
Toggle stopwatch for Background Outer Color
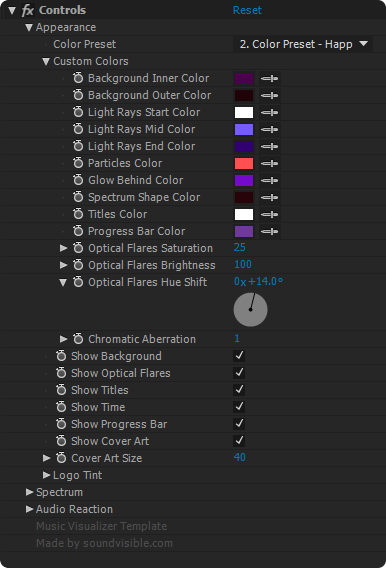point(78,95)
